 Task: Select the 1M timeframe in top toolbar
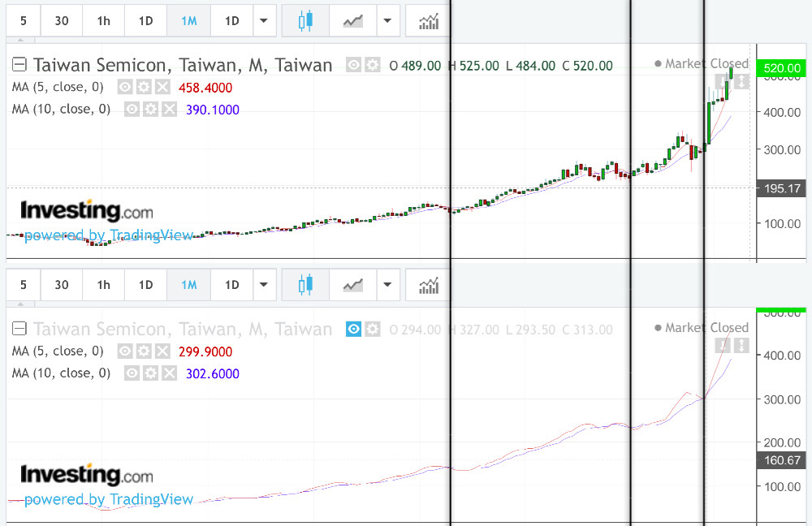coord(188,21)
